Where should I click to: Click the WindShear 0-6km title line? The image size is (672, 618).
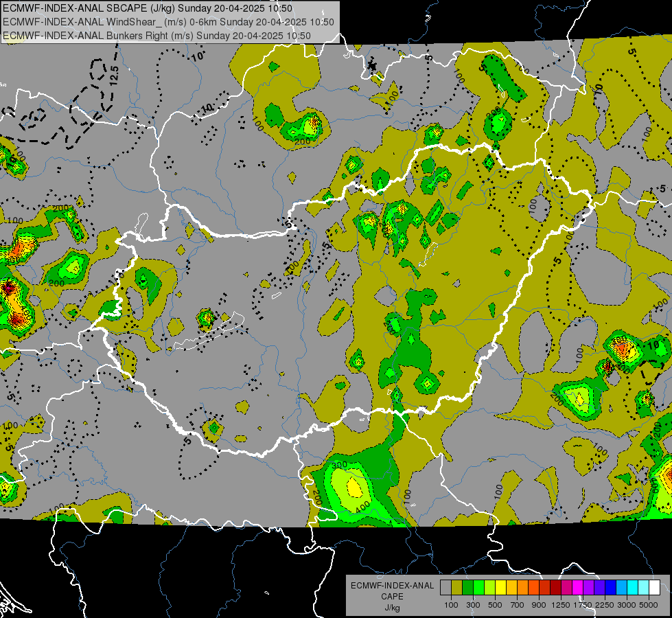point(168,22)
